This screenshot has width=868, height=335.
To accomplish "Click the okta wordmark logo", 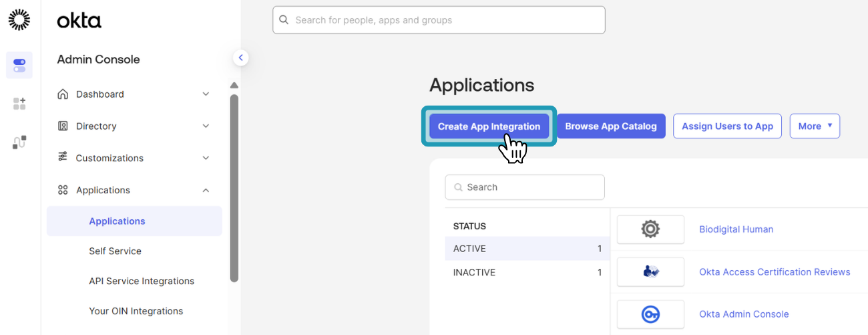I will click(79, 21).
